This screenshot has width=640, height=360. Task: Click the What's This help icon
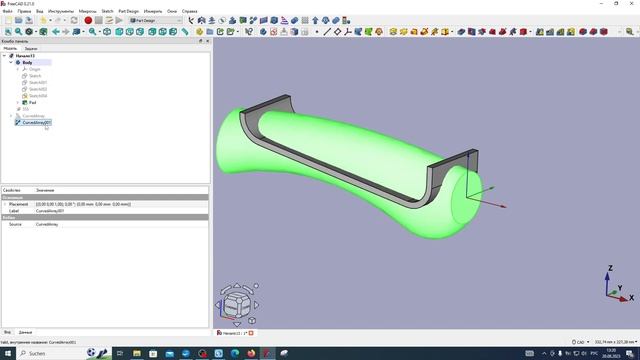pos(249,32)
